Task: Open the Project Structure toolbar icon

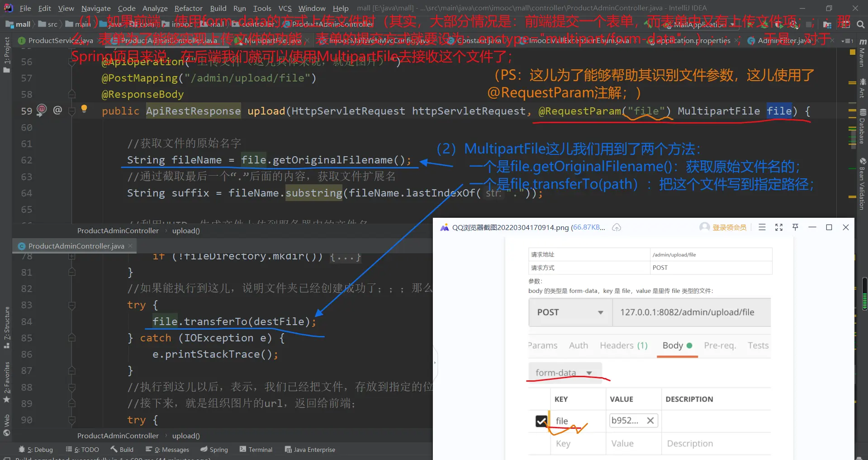Action: (x=827, y=24)
